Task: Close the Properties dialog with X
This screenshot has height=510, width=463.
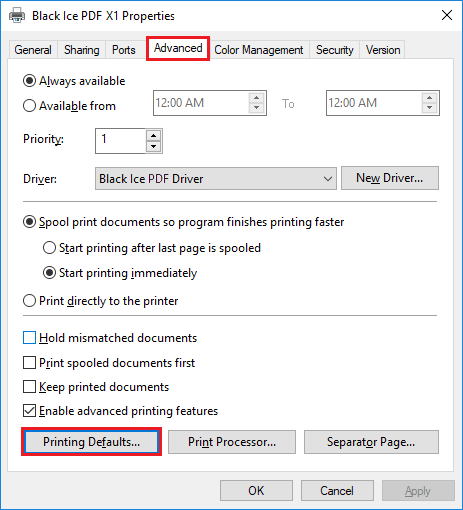Action: [x=447, y=15]
